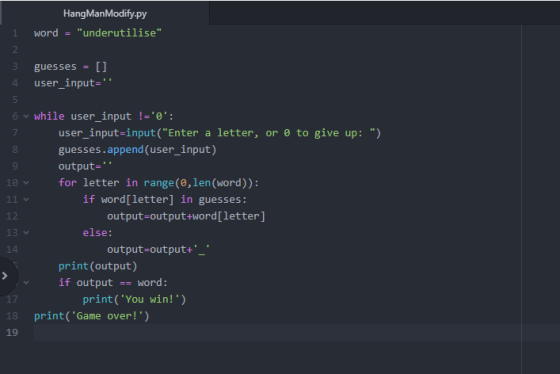The image size is (560, 374).
Task: Collapse the else block fold on line 13
Action: point(26,233)
